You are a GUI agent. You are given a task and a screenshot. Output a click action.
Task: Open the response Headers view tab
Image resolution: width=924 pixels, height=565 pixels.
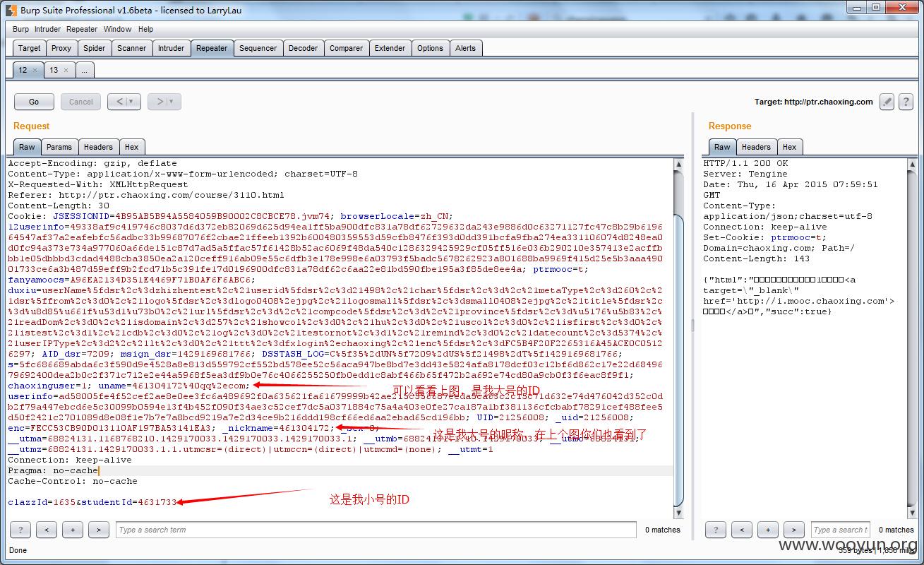point(756,147)
